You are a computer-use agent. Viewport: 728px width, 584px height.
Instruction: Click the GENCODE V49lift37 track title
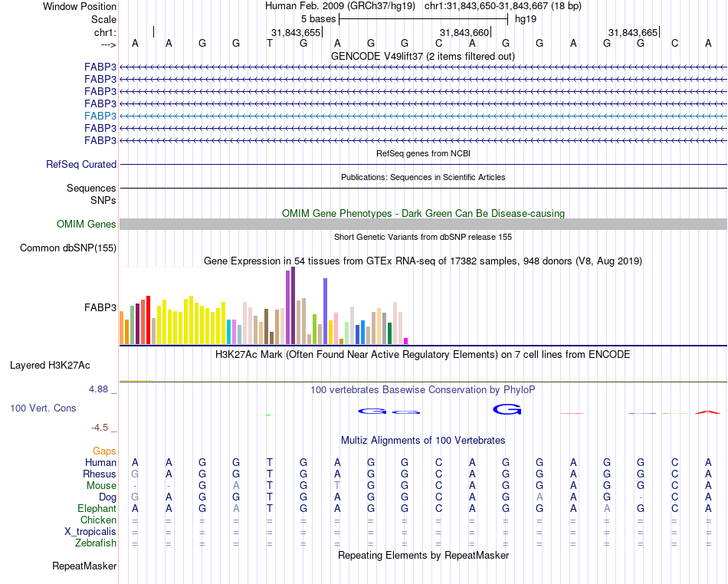[423, 56]
